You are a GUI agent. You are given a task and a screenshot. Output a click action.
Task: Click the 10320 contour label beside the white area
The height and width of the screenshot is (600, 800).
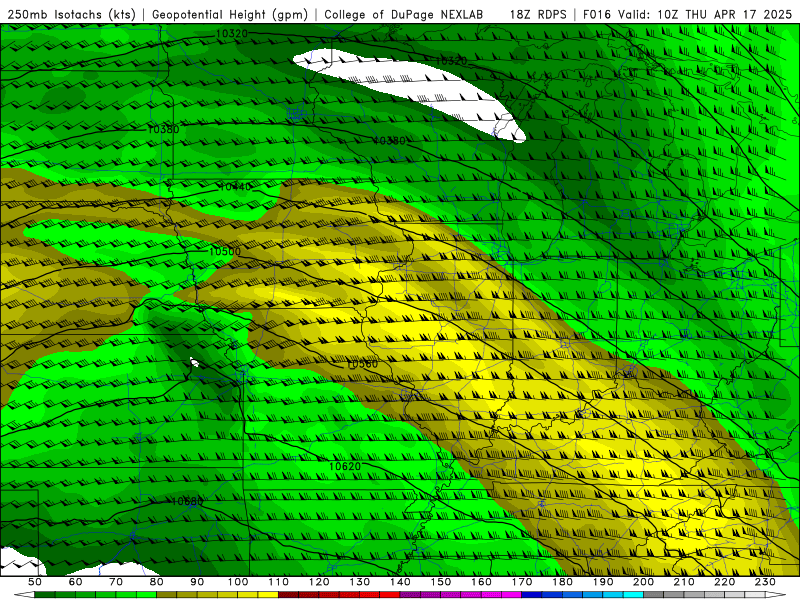451,61
